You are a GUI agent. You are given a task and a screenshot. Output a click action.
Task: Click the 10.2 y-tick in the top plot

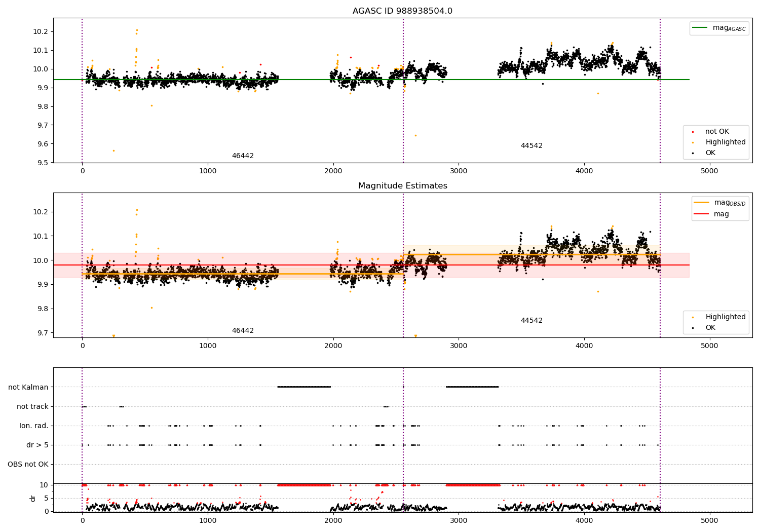41,31
